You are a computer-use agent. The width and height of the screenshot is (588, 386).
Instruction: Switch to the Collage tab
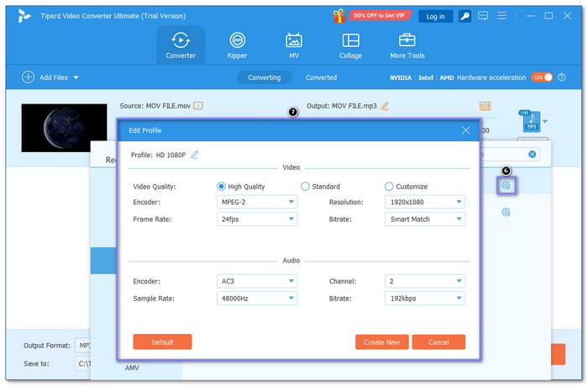(350, 45)
